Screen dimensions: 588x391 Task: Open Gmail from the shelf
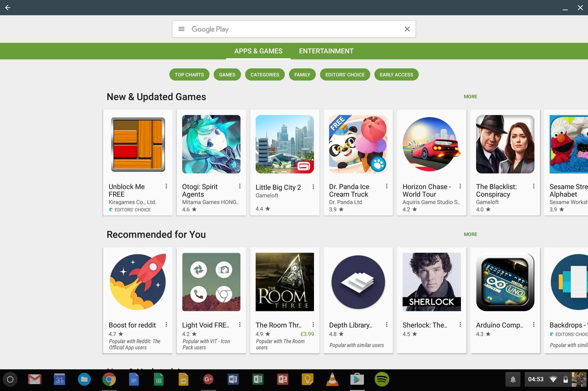(35, 379)
